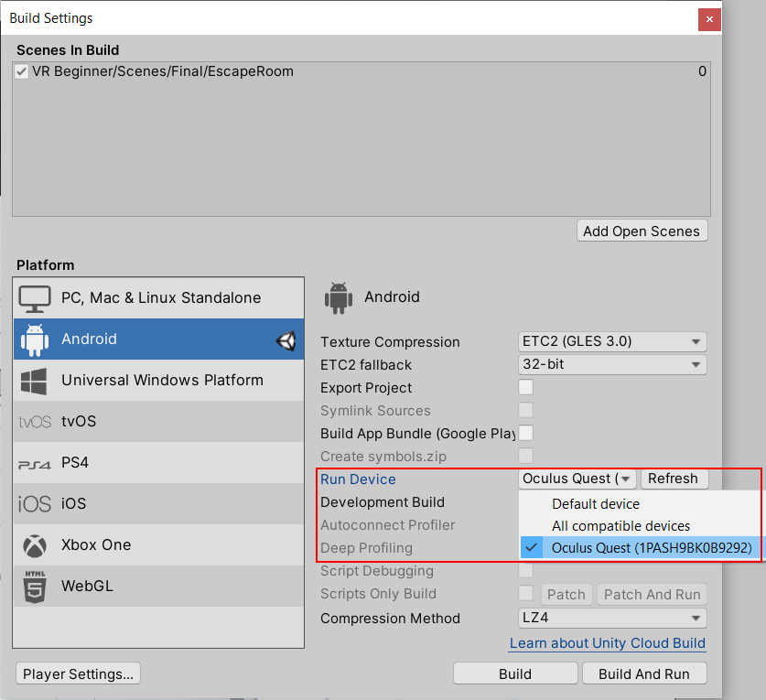Open Player Settings...
766x700 pixels.
pyautogui.click(x=78, y=674)
